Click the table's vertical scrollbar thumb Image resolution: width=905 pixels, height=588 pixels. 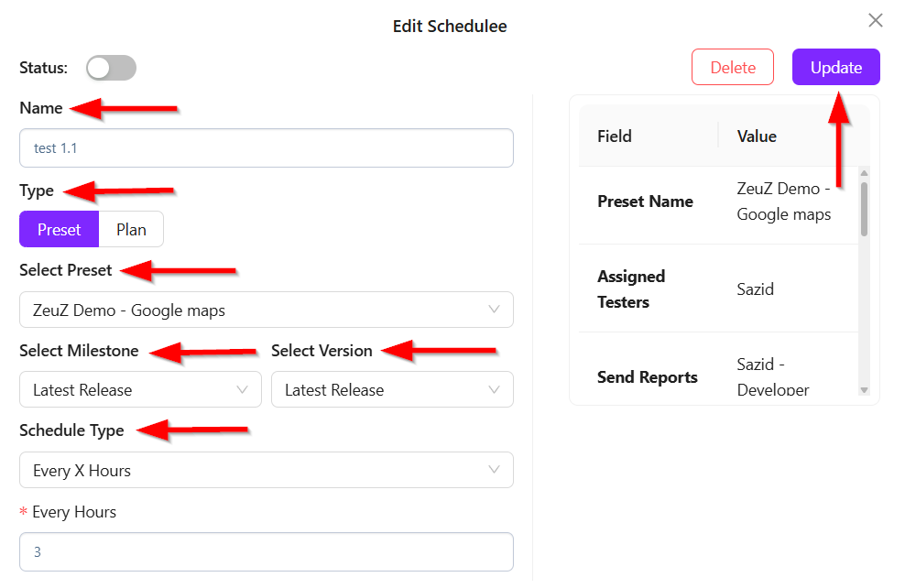pos(864,209)
